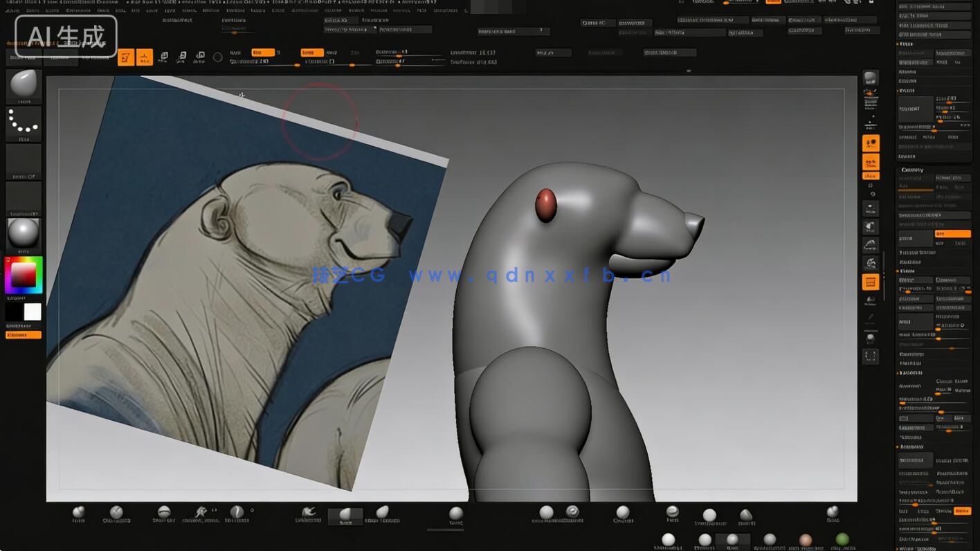Pick a color from the color picker square
The height and width of the screenshot is (551, 980).
tap(24, 275)
